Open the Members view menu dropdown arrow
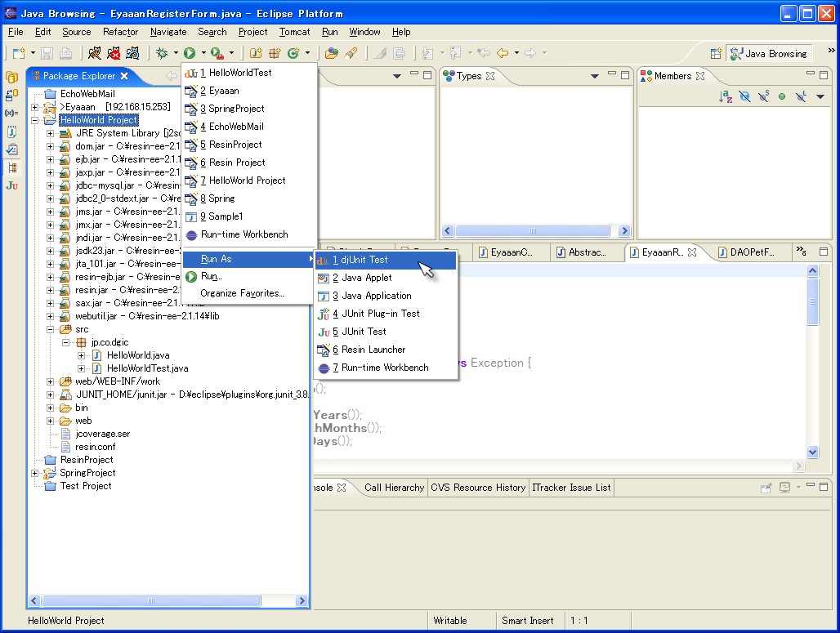 (820, 96)
